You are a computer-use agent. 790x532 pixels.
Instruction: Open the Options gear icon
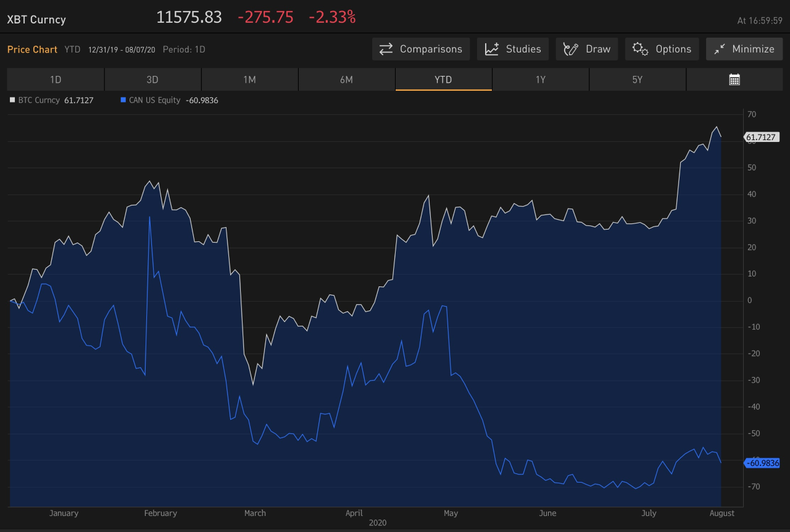[640, 49]
